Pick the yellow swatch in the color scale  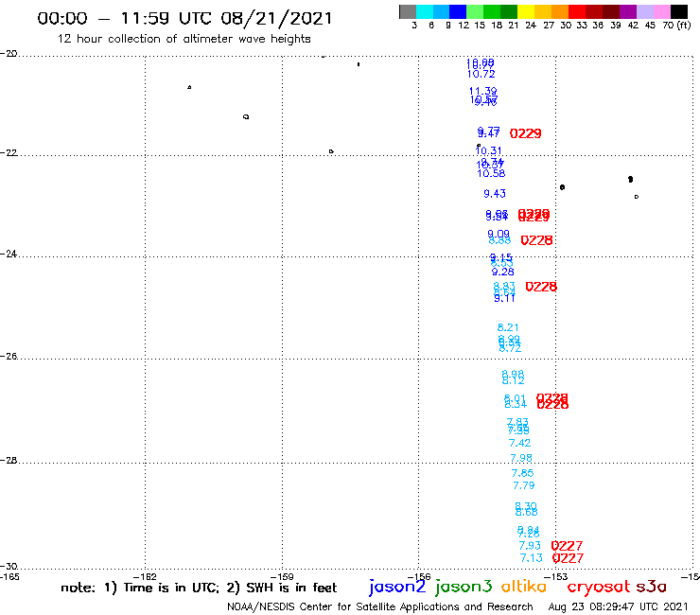[525, 11]
